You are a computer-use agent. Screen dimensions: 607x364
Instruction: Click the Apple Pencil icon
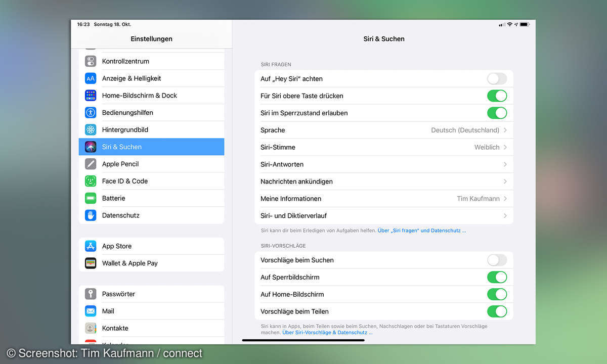[91, 164]
